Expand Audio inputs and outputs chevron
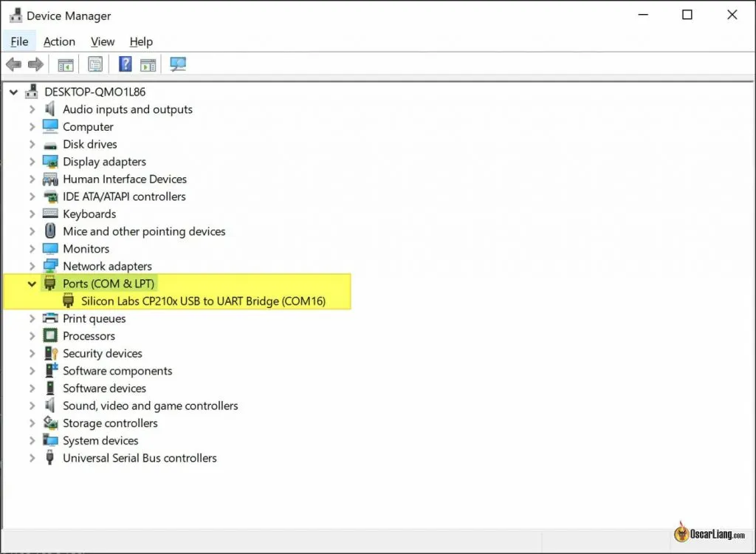756x554 pixels. coord(32,109)
